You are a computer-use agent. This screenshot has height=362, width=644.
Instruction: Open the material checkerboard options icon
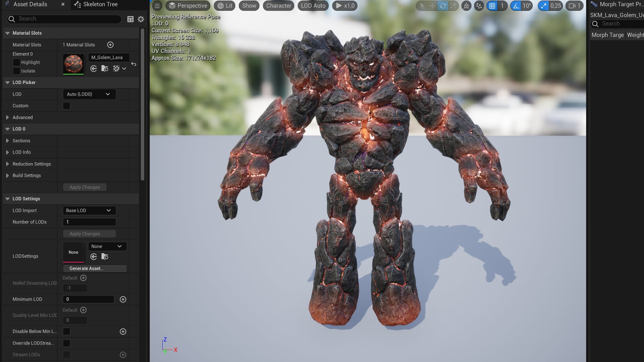tap(116, 68)
